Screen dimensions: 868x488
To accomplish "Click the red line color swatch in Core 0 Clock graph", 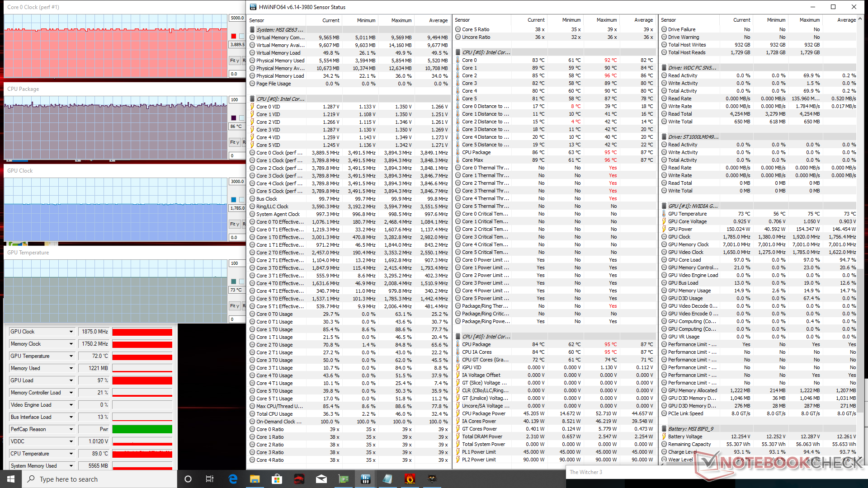I will pos(233,36).
